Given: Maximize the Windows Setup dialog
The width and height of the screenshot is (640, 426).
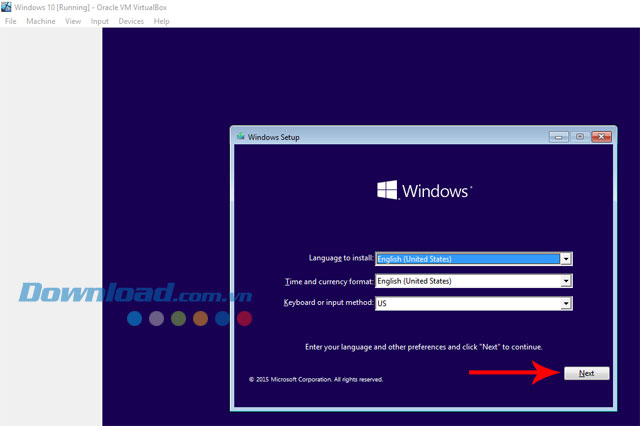Looking at the screenshot, I should pyautogui.click(x=580, y=137).
